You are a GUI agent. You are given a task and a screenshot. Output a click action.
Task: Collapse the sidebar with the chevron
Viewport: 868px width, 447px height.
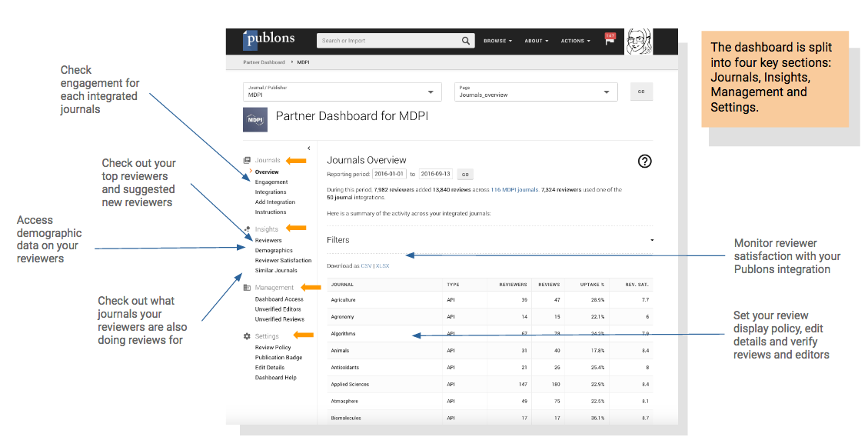tap(309, 148)
